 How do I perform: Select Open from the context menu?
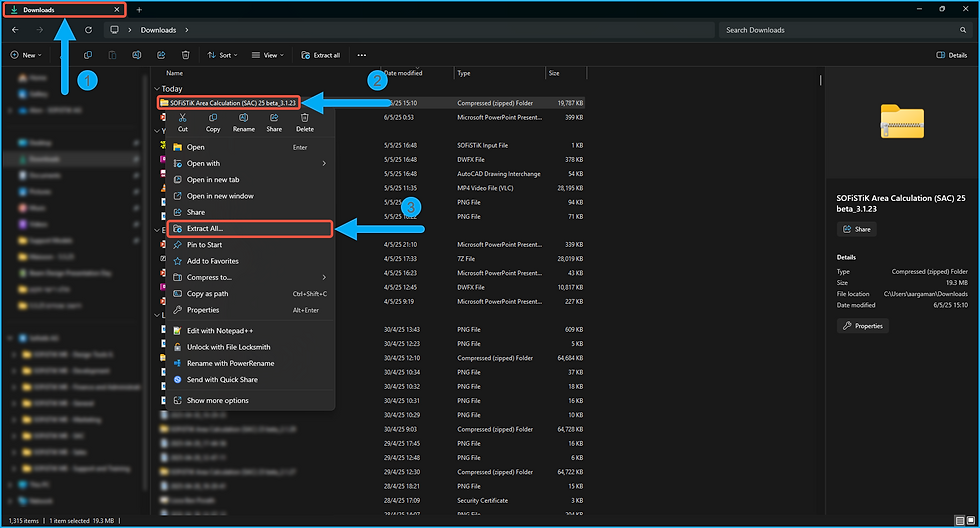(251, 147)
